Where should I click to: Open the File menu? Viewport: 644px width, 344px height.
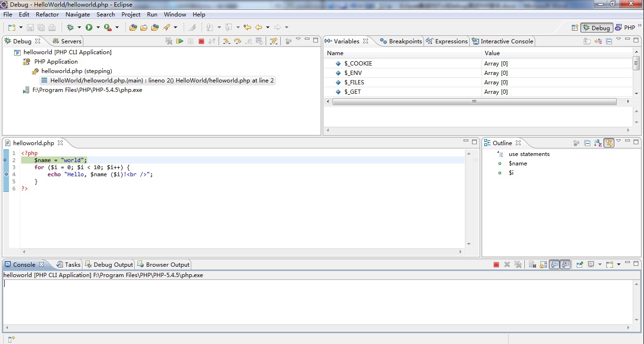(x=8, y=15)
